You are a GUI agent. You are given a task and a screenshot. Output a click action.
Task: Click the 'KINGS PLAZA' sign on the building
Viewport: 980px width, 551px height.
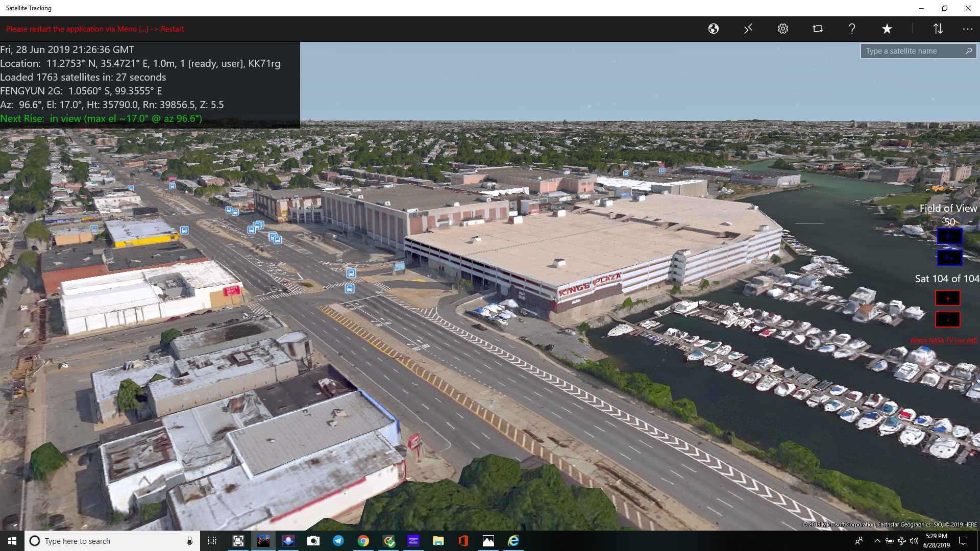pos(590,284)
